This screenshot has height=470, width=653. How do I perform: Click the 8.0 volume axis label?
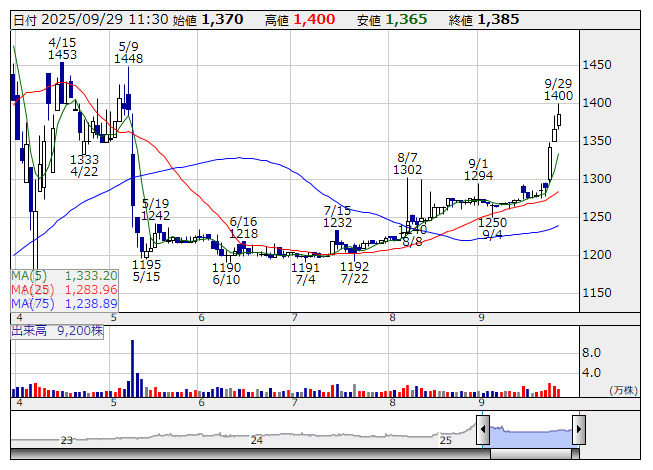click(x=592, y=353)
